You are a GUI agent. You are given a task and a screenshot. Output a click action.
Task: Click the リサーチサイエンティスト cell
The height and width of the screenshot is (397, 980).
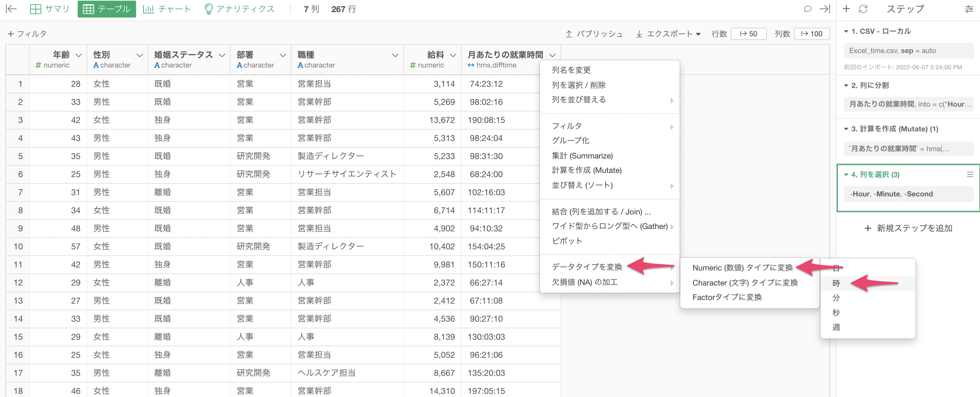click(347, 174)
